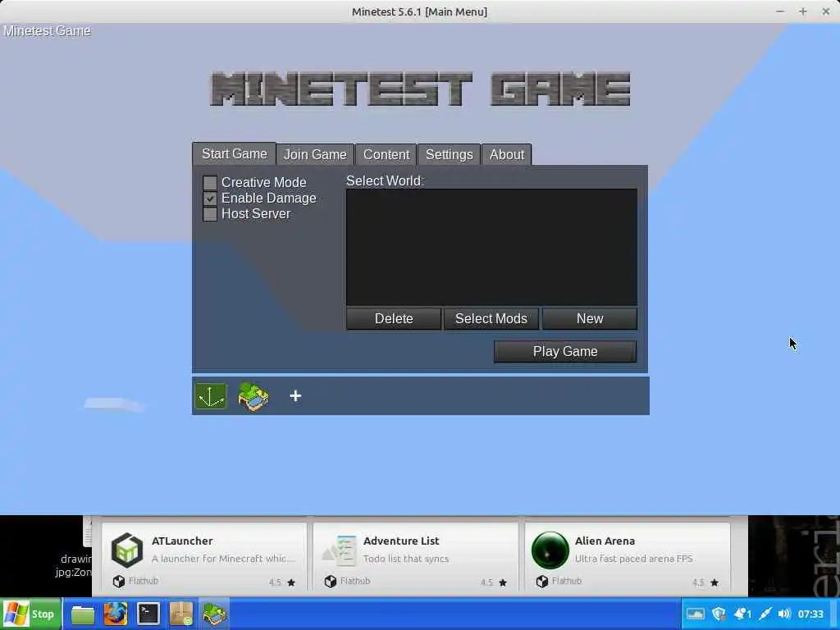This screenshot has width=840, height=630.
Task: Click the 'A launcher for Minecraft' description
Action: tap(223, 559)
